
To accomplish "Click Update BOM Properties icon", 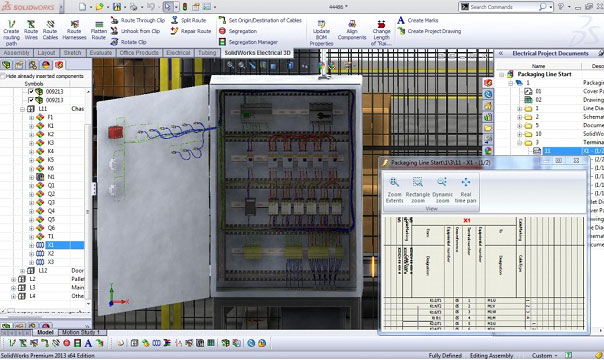I will coord(321,24).
